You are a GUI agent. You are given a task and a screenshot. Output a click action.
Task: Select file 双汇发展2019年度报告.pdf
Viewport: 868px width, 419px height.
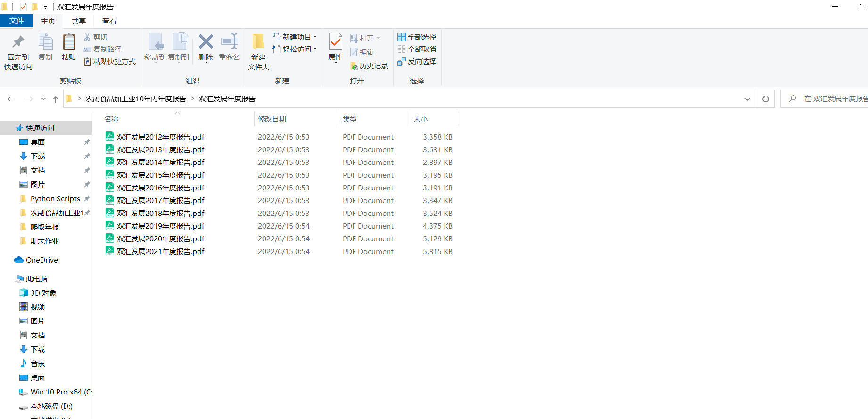[x=160, y=226]
